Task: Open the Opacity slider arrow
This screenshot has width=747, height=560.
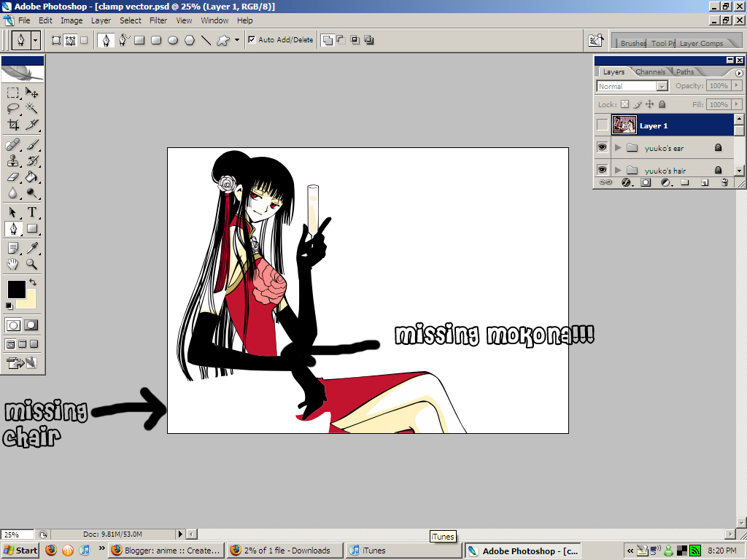Action: pos(737,86)
